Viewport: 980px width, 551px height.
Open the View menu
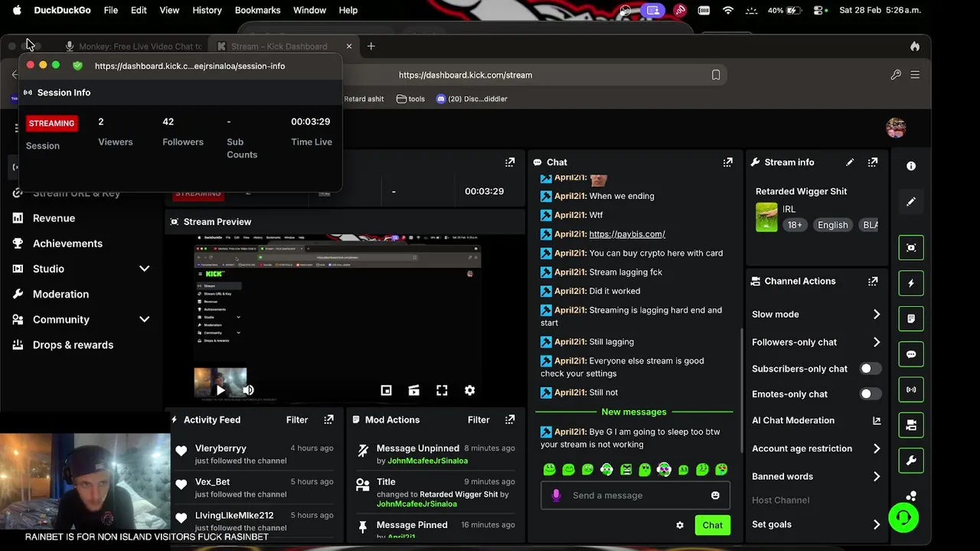[x=169, y=10]
